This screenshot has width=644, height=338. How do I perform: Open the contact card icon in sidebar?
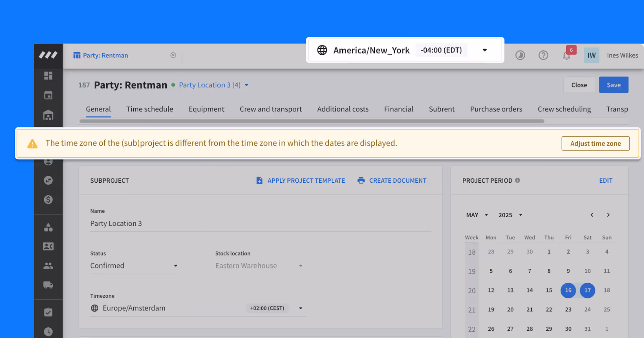[48, 246]
